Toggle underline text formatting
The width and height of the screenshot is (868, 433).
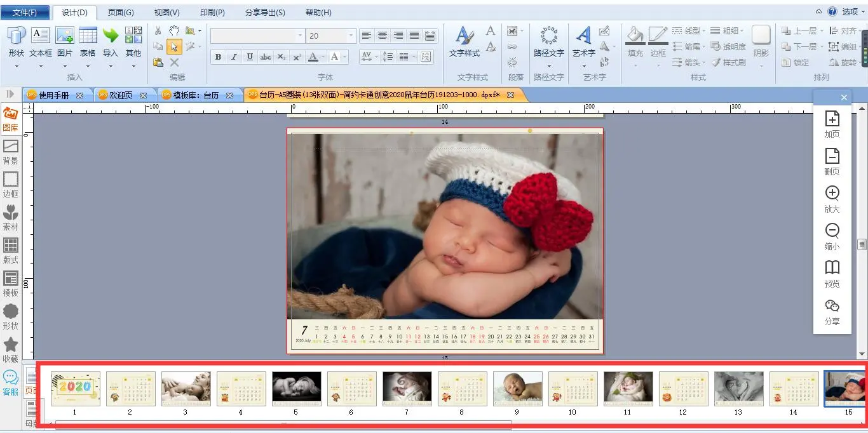click(x=250, y=57)
